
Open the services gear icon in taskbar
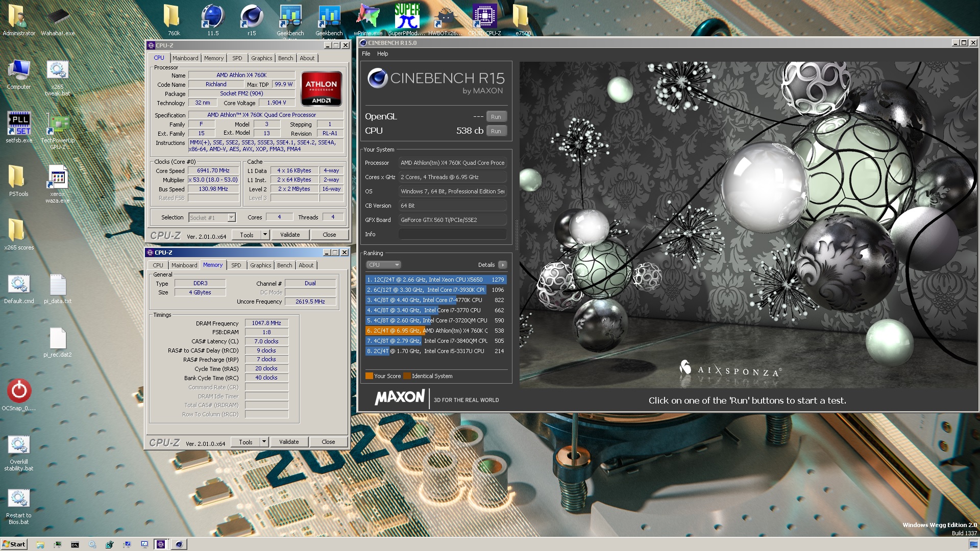(x=92, y=544)
